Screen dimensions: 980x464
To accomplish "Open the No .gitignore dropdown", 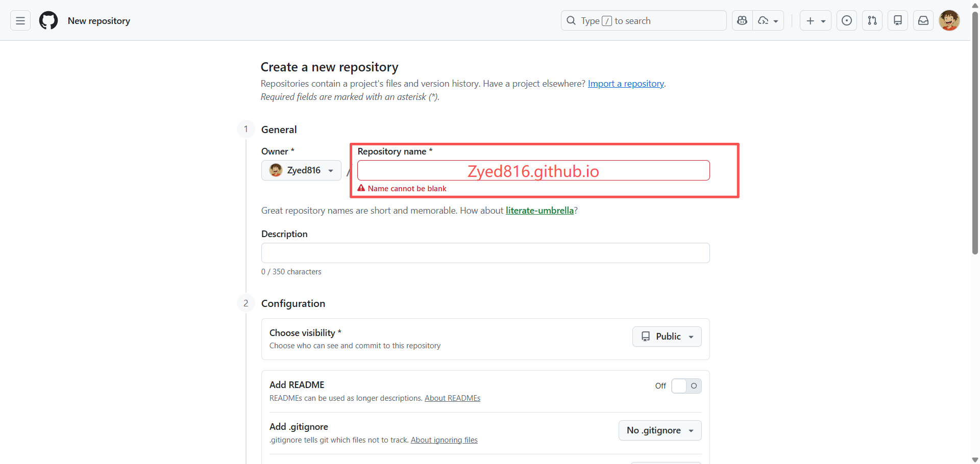I will (x=660, y=430).
